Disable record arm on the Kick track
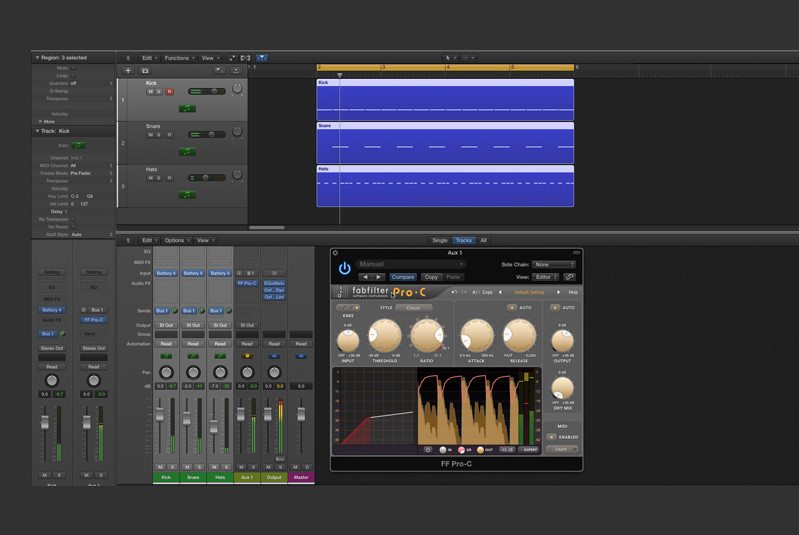 coord(170,92)
